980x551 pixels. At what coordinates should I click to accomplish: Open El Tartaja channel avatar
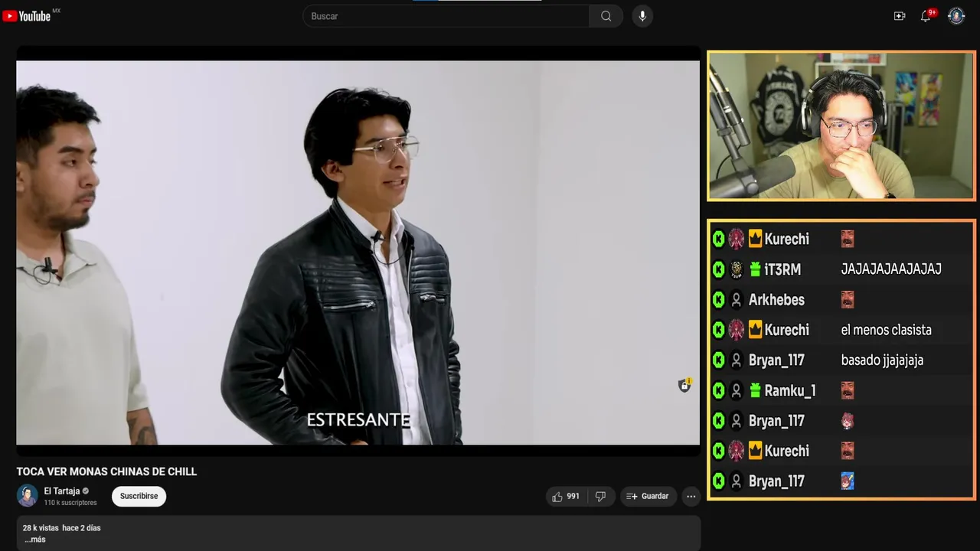(x=28, y=496)
